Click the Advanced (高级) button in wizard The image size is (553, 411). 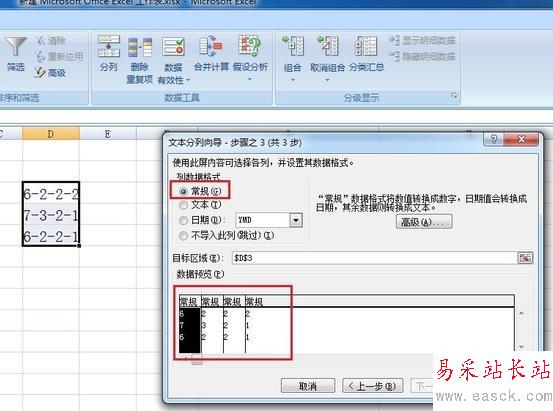(424, 222)
